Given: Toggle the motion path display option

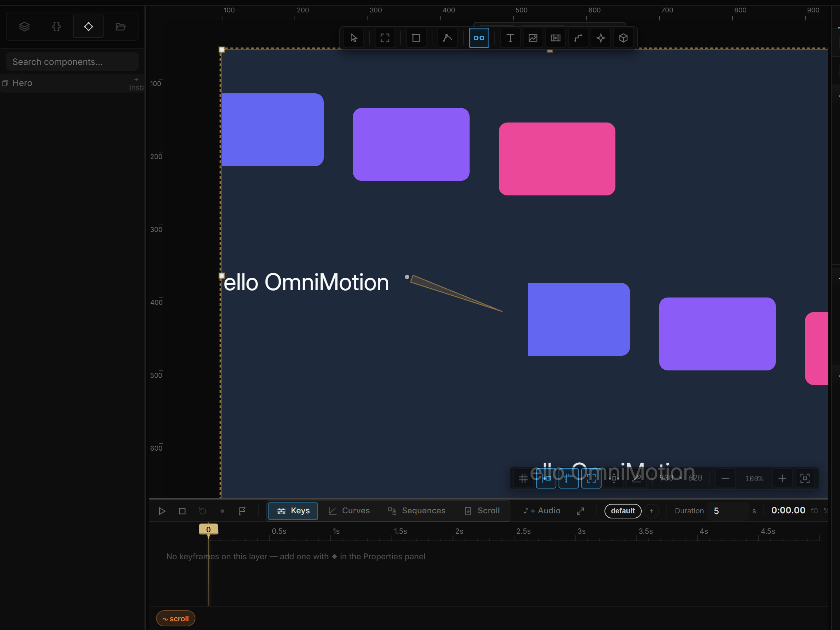Looking at the screenshot, I should pyautogui.click(x=637, y=478).
